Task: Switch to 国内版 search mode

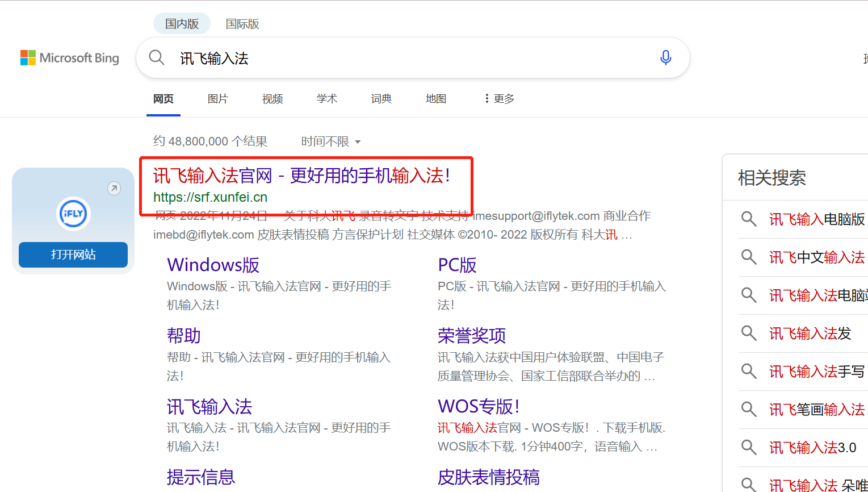Action: [182, 24]
